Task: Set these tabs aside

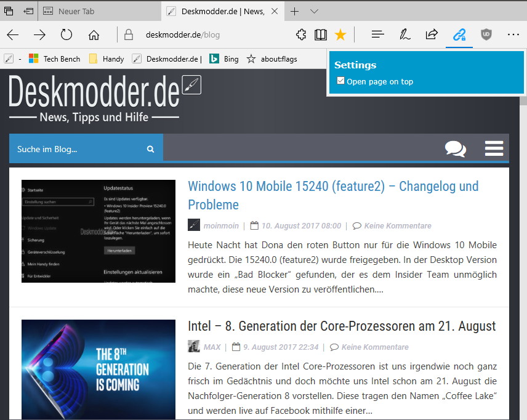Action: (x=28, y=11)
